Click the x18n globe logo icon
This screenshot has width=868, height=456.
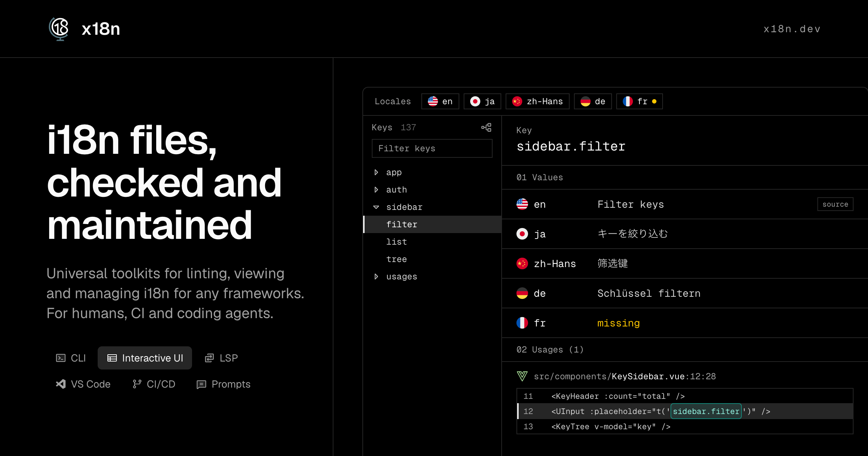[x=59, y=29]
